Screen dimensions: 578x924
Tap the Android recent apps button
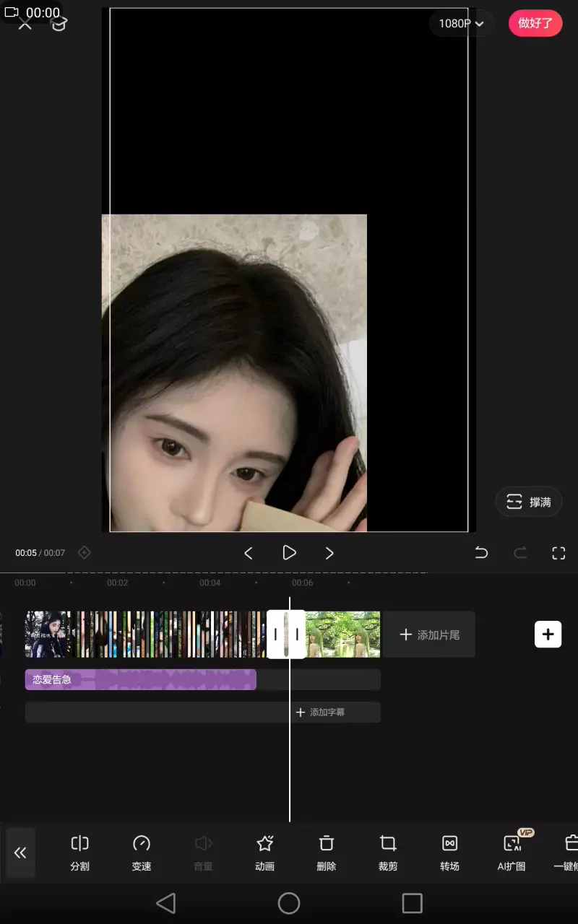click(412, 903)
